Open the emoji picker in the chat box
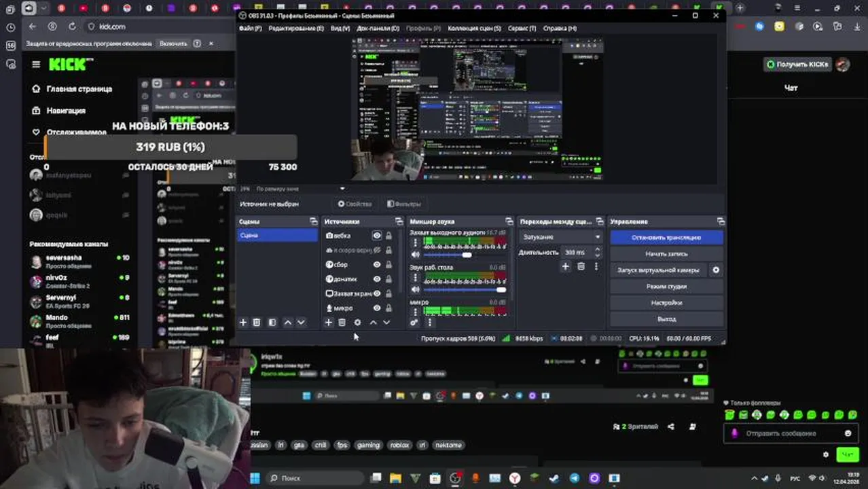The width and height of the screenshot is (868, 489). tap(848, 433)
